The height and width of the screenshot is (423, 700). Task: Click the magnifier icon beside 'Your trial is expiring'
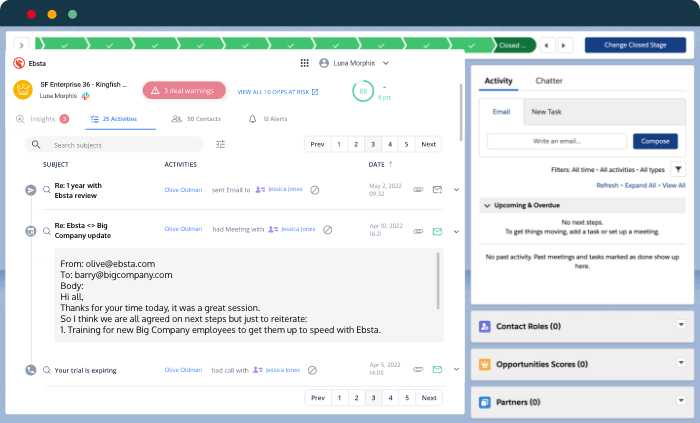pos(46,370)
